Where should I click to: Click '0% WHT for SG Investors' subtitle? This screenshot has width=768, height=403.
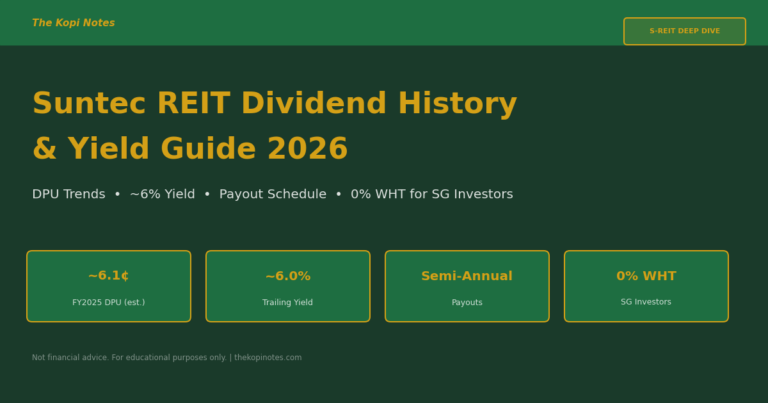pyautogui.click(x=432, y=194)
